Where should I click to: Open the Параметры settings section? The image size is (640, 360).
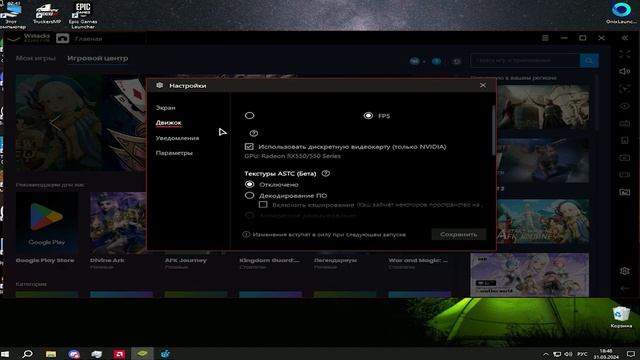(174, 153)
